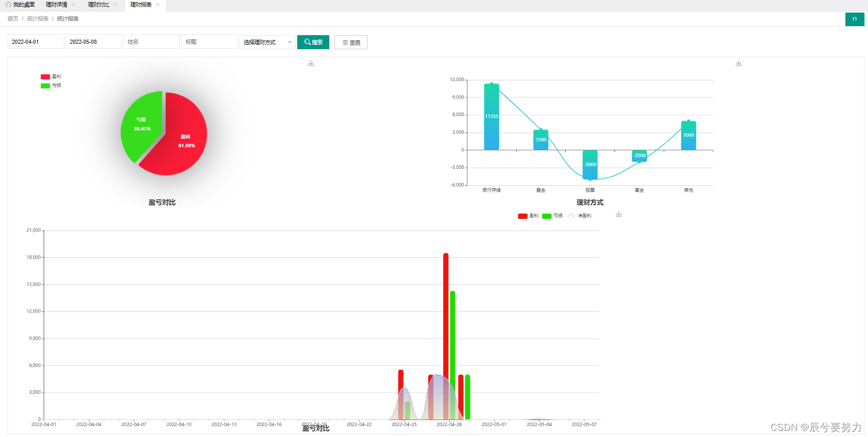Toggle 净盈利 line in bottom chart legend
The width and height of the screenshot is (868, 437).
[x=579, y=216]
